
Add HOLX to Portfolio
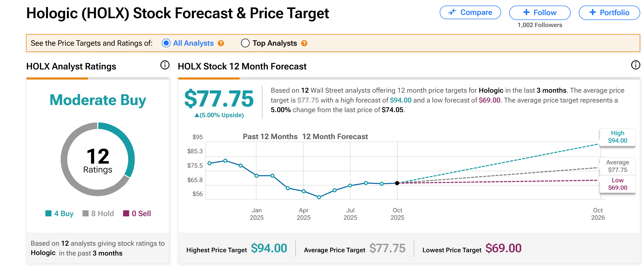pyautogui.click(x=609, y=13)
